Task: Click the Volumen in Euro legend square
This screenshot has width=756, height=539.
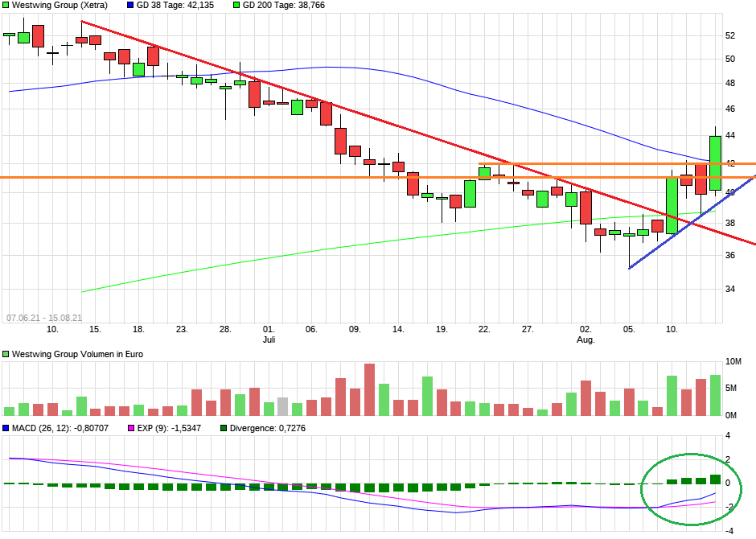Action: (6, 354)
